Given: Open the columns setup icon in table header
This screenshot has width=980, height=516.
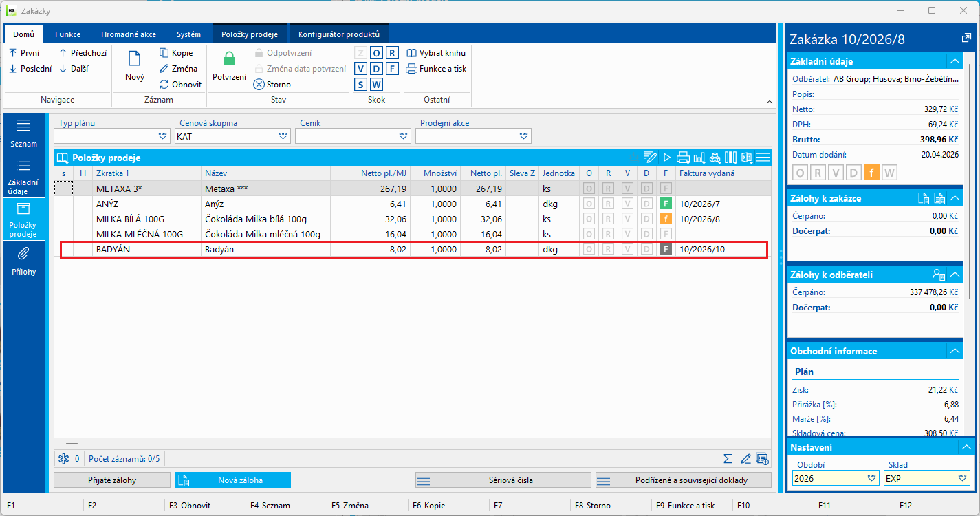Looking at the screenshot, I should click(x=730, y=158).
